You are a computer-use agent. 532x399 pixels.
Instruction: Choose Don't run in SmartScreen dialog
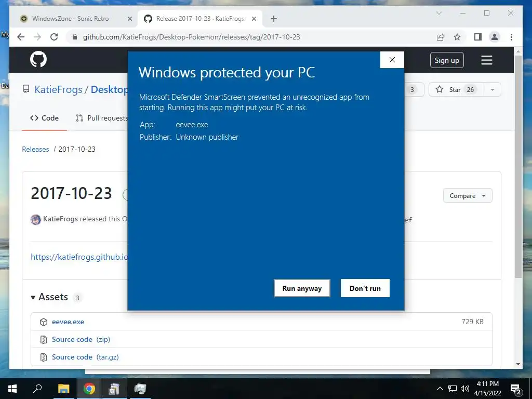pos(365,288)
